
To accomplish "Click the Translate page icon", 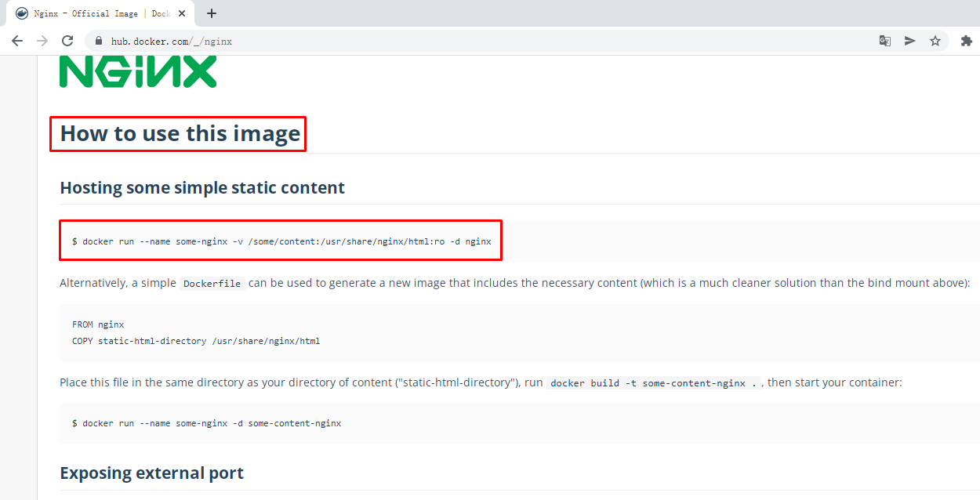I will [x=884, y=41].
